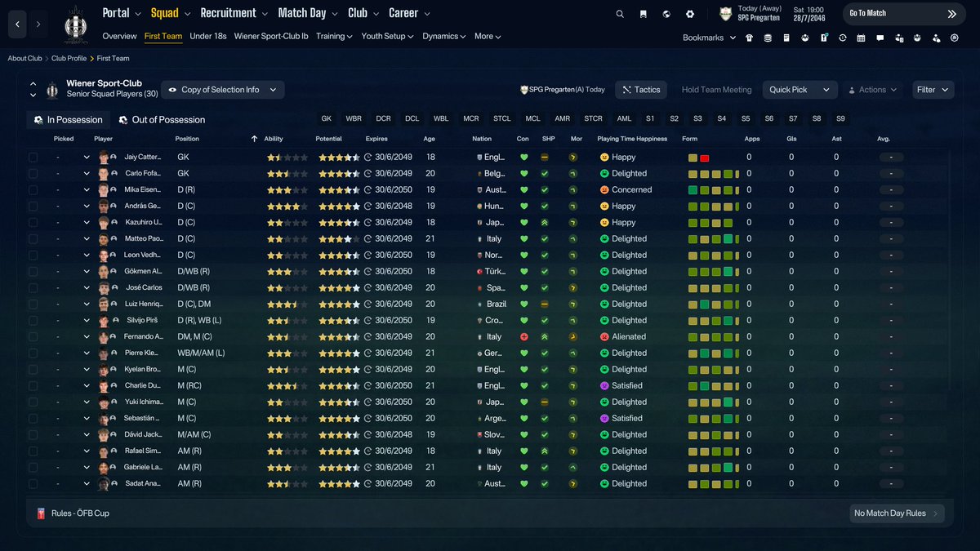
Task: Click Luiz Henriq.'s form colour squares
Action: point(714,304)
